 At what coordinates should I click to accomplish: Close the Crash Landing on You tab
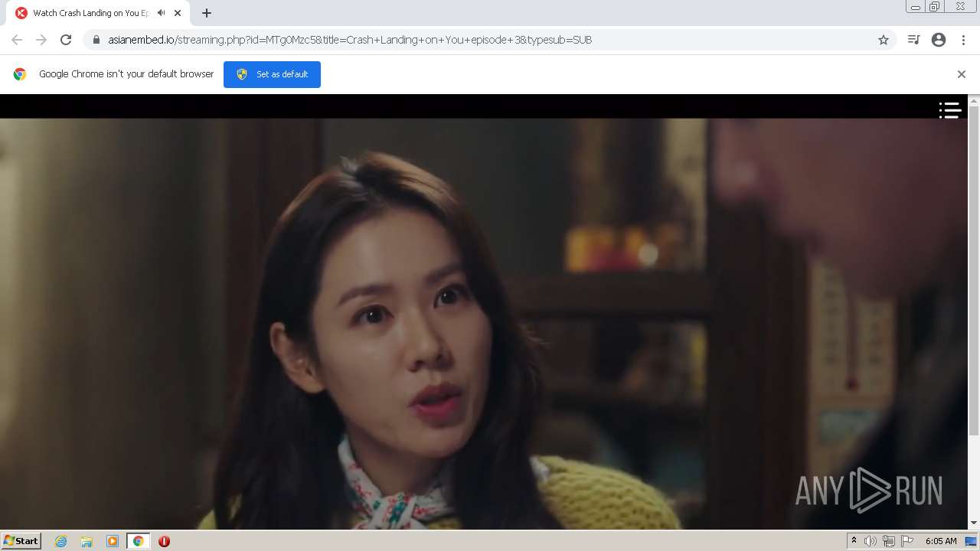click(178, 13)
